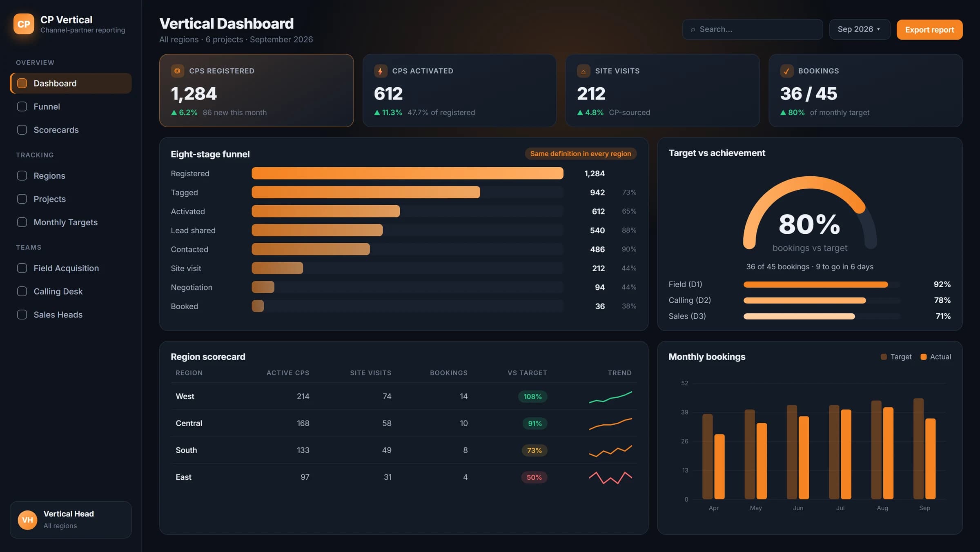Click the Field (D1) progress bar

coord(821,284)
